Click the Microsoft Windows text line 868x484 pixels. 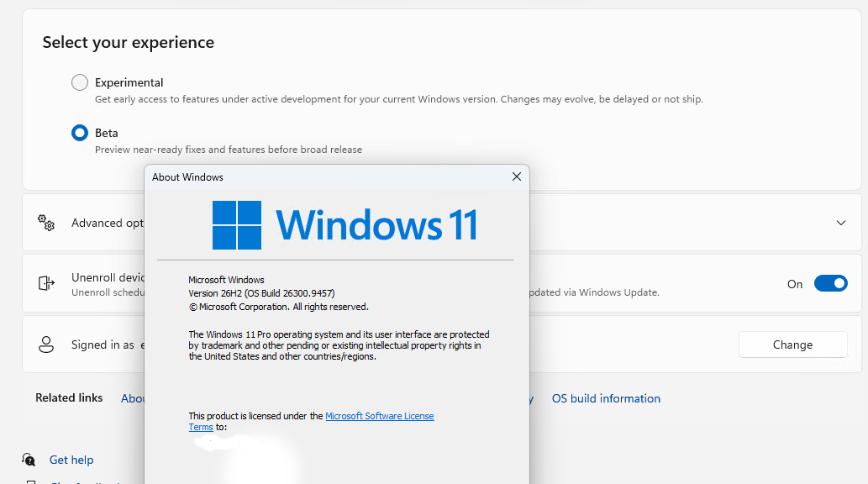click(x=226, y=280)
